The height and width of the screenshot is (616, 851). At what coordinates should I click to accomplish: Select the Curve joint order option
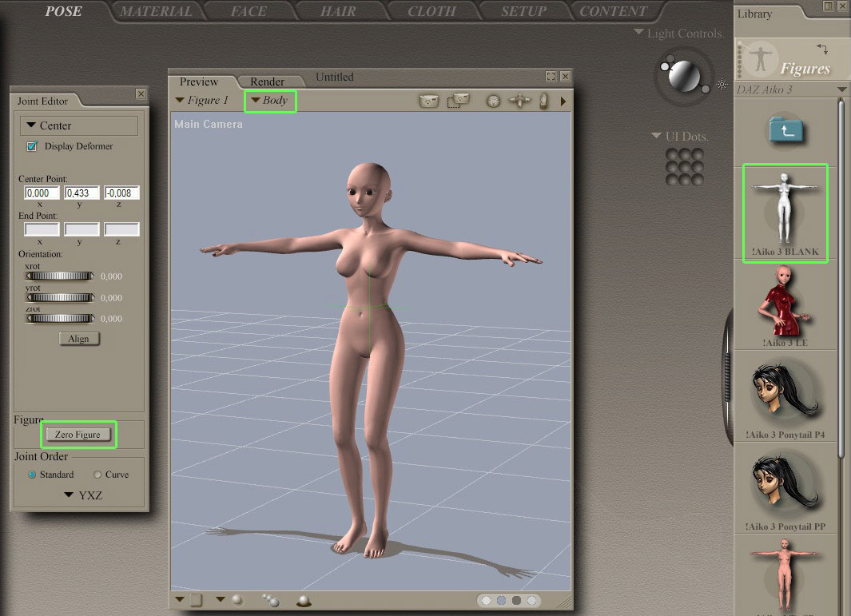point(98,475)
